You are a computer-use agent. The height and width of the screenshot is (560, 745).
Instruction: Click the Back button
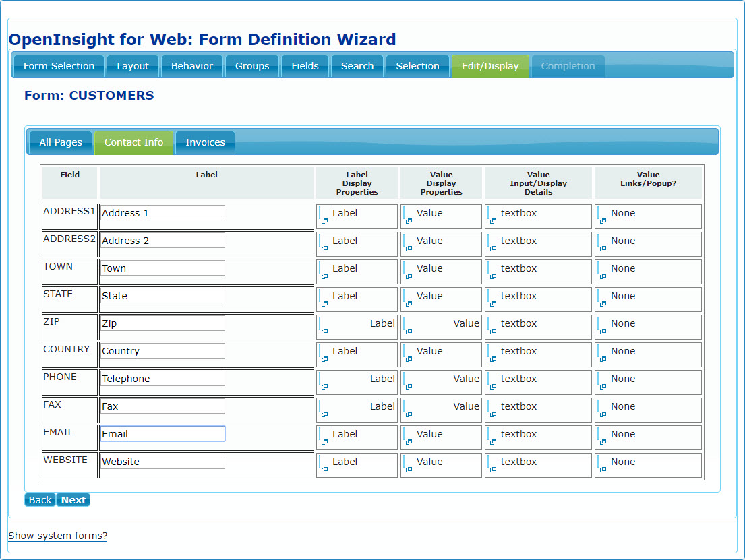point(40,499)
